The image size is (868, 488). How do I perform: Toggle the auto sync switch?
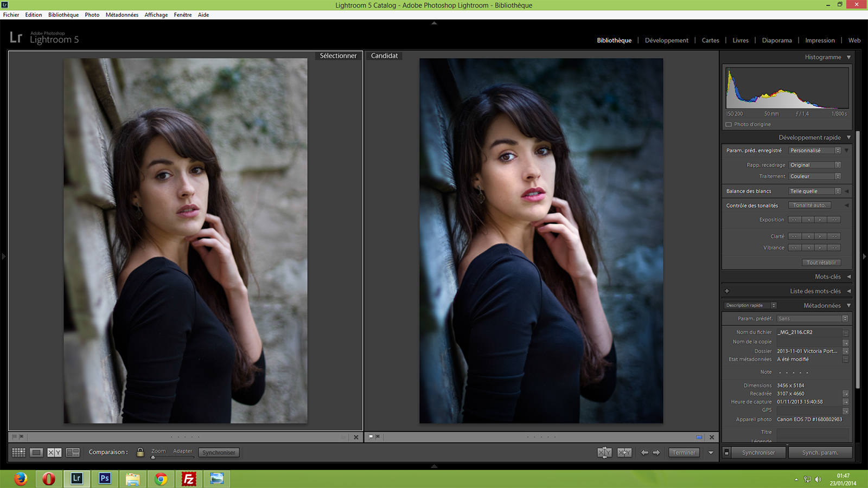(x=726, y=452)
